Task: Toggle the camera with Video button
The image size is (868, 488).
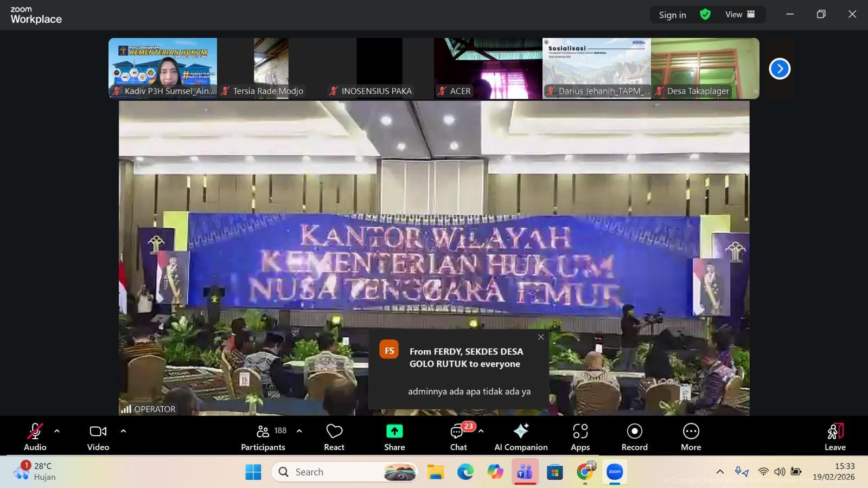Action: (x=98, y=437)
